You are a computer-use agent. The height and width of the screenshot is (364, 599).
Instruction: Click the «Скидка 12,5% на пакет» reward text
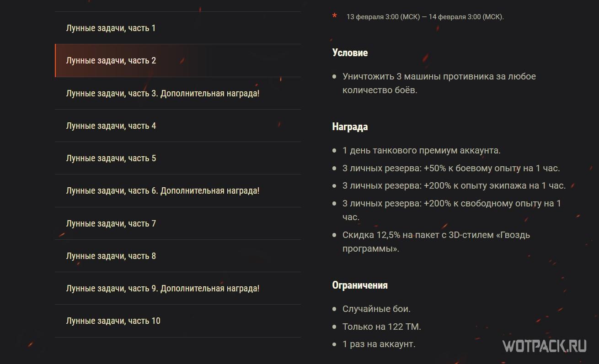point(436,235)
